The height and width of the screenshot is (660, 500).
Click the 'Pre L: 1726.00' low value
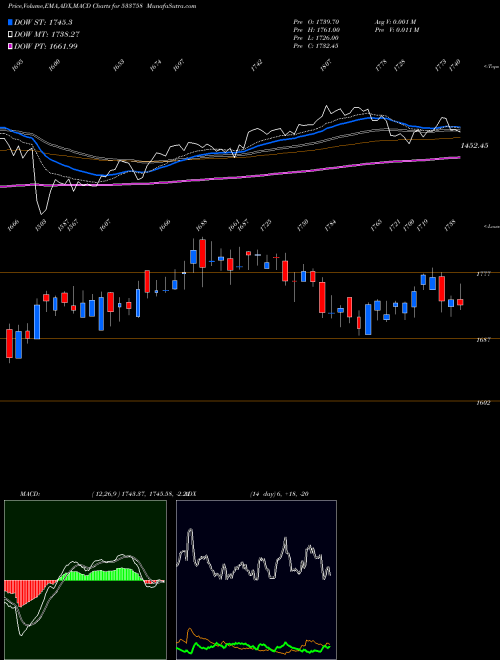click(316, 38)
